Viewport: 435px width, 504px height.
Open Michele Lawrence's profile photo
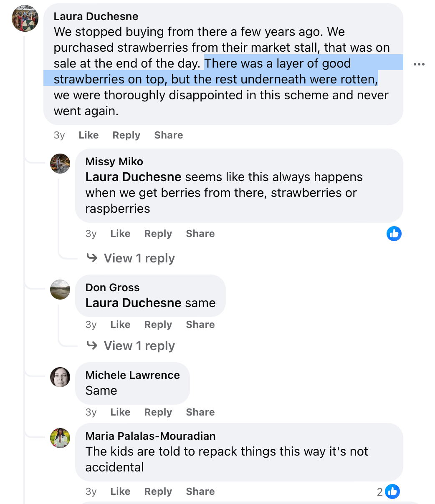[60, 377]
